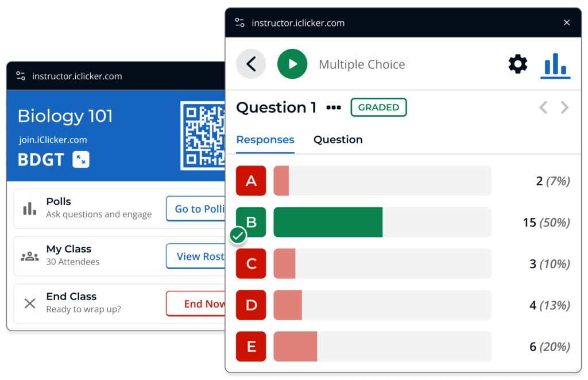588x380 pixels.
Task: Select answer choice B
Action: pos(251,222)
